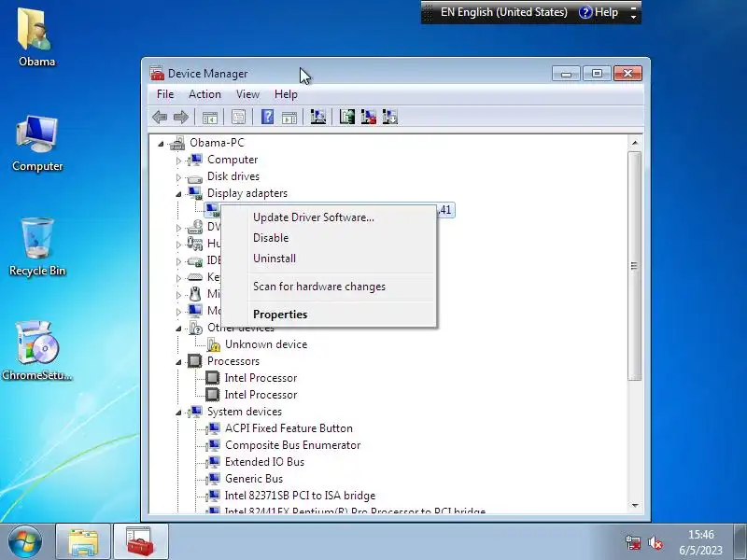Click the muted volume tray icon
This screenshot has width=747, height=560.
click(x=655, y=542)
